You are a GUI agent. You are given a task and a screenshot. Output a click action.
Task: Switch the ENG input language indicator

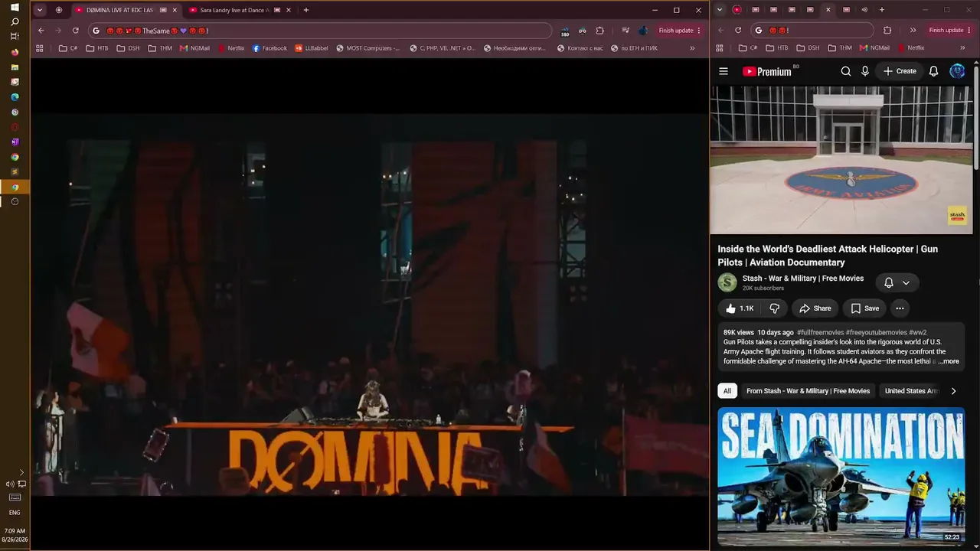tap(15, 513)
